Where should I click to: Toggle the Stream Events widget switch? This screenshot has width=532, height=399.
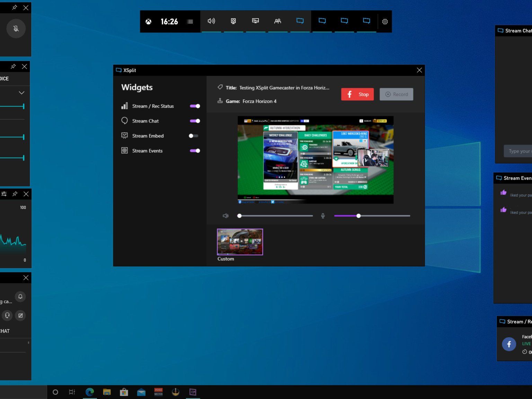tap(195, 151)
